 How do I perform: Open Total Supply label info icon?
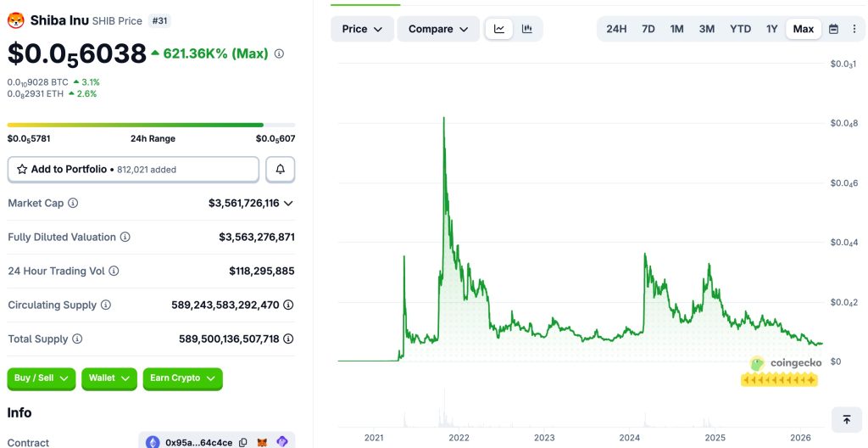click(77, 339)
